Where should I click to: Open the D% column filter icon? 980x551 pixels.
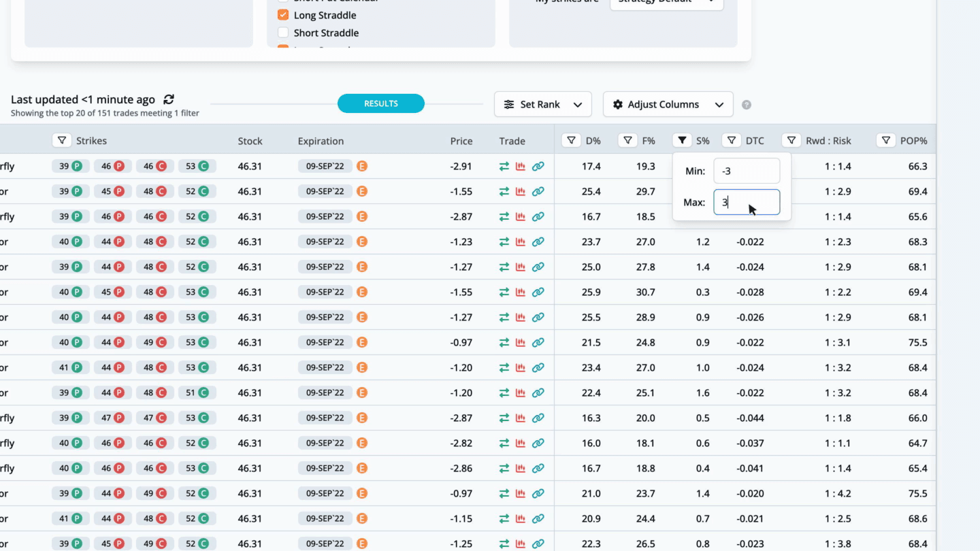[571, 141]
